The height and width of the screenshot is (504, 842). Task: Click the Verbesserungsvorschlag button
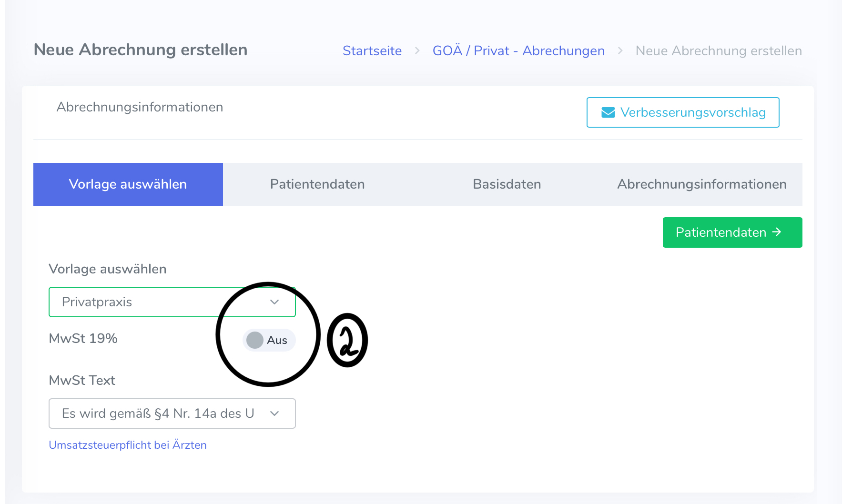pos(683,112)
